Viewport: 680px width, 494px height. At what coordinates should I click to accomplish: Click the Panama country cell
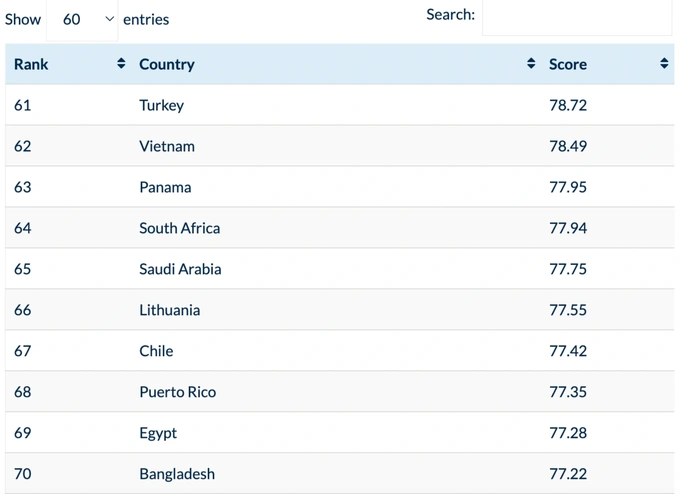point(165,187)
